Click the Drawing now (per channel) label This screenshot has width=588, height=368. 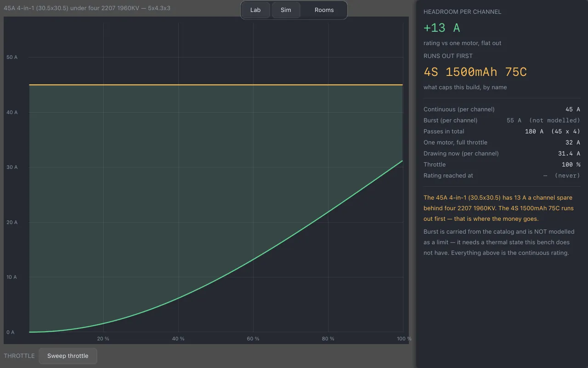pos(461,154)
